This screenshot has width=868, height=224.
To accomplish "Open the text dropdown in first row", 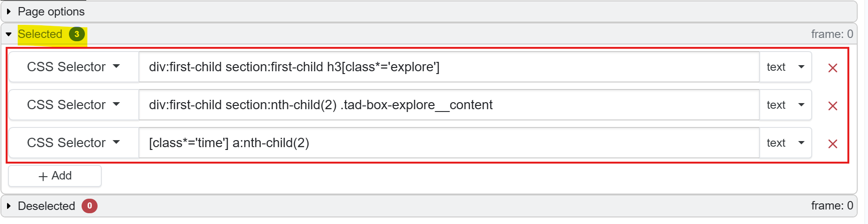I will click(x=785, y=67).
